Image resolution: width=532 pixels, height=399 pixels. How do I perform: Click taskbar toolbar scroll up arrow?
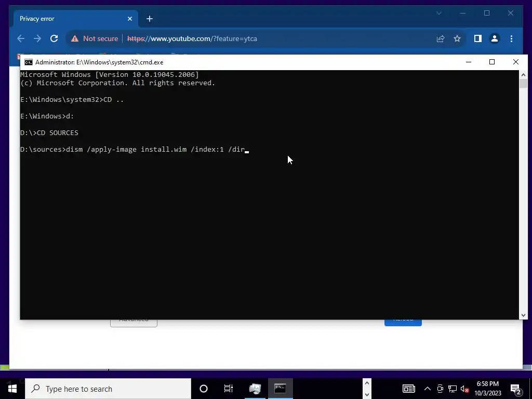[367, 383]
